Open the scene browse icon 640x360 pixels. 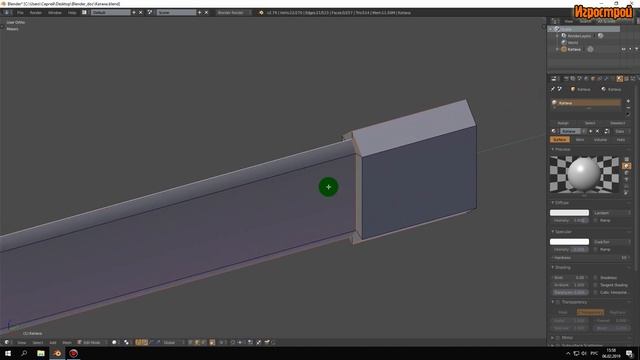[150, 13]
